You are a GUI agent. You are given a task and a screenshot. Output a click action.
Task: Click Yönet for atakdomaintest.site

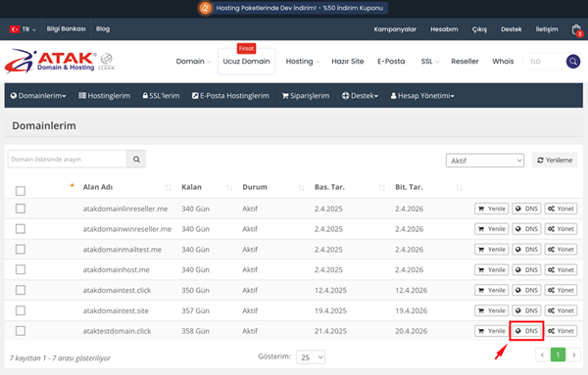click(561, 310)
